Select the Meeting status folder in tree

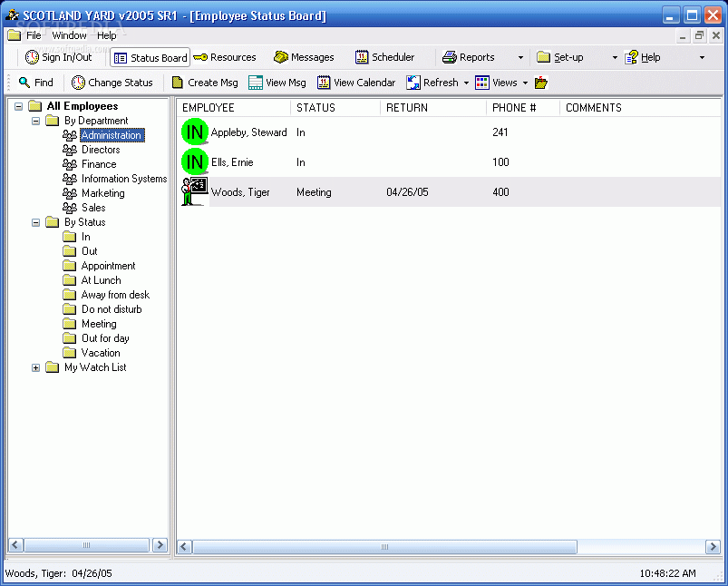[x=99, y=324]
